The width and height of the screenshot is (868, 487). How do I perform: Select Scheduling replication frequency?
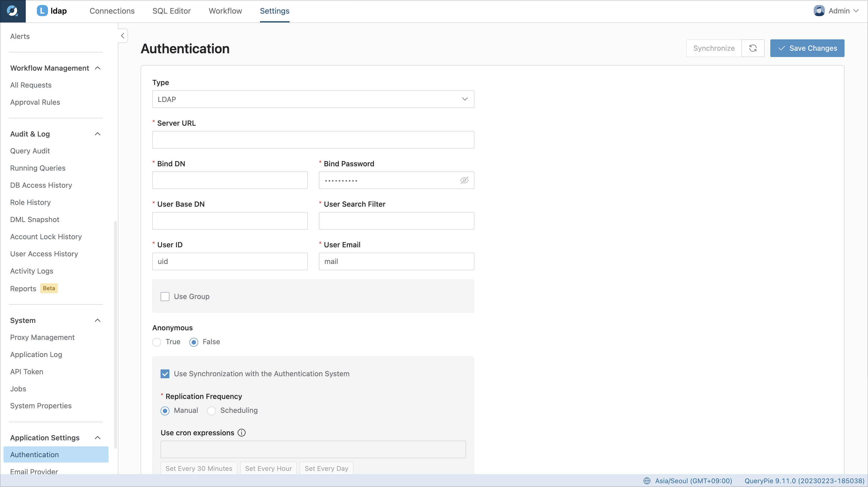tap(211, 411)
